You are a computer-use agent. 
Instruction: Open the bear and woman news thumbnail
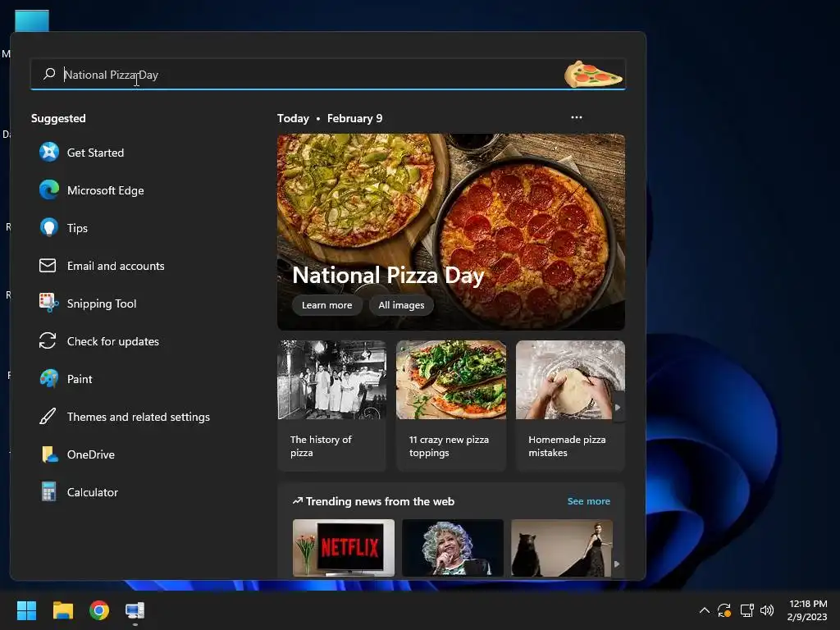[561, 547]
